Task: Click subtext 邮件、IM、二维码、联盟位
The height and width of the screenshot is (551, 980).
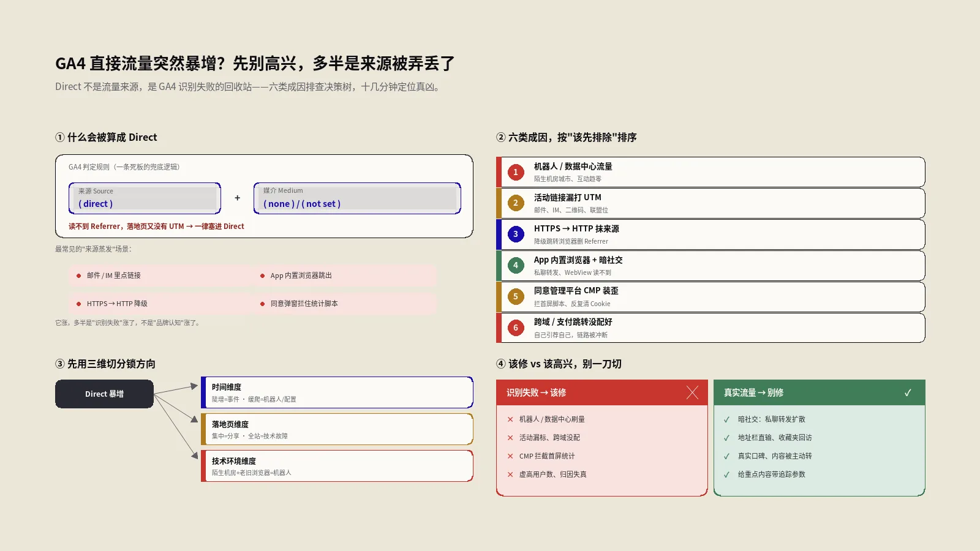Action: click(x=571, y=210)
